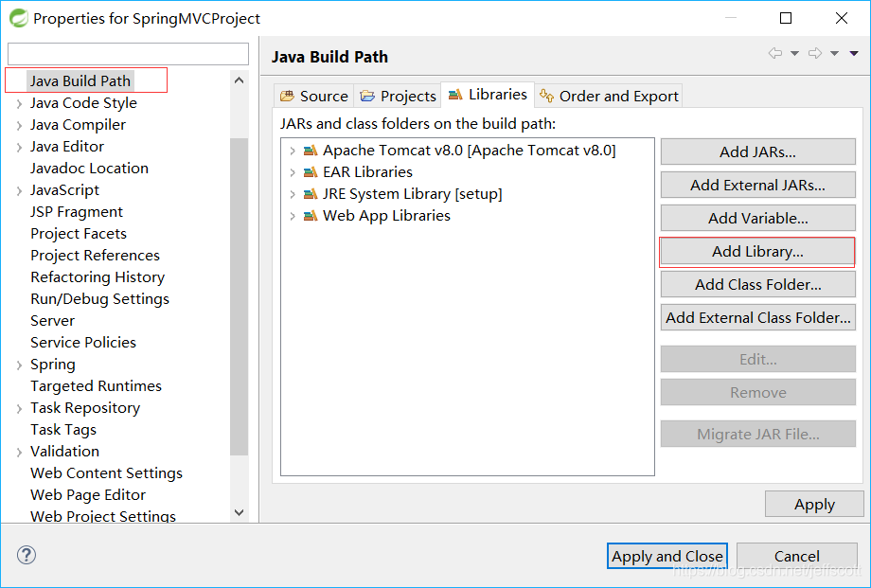The height and width of the screenshot is (588, 871).
Task: Select the Libraries tab
Action: [488, 95]
